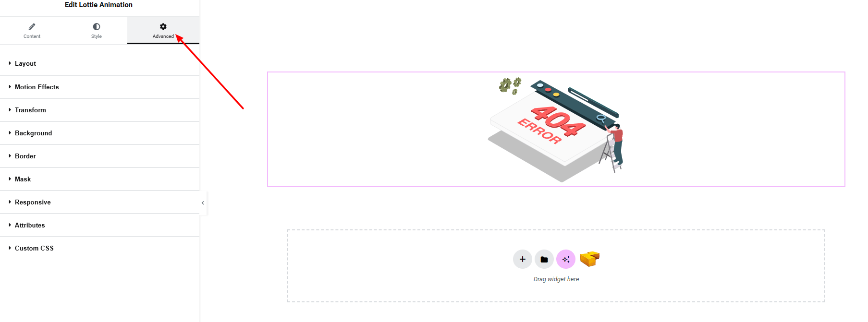Open the Mask settings section

point(99,179)
